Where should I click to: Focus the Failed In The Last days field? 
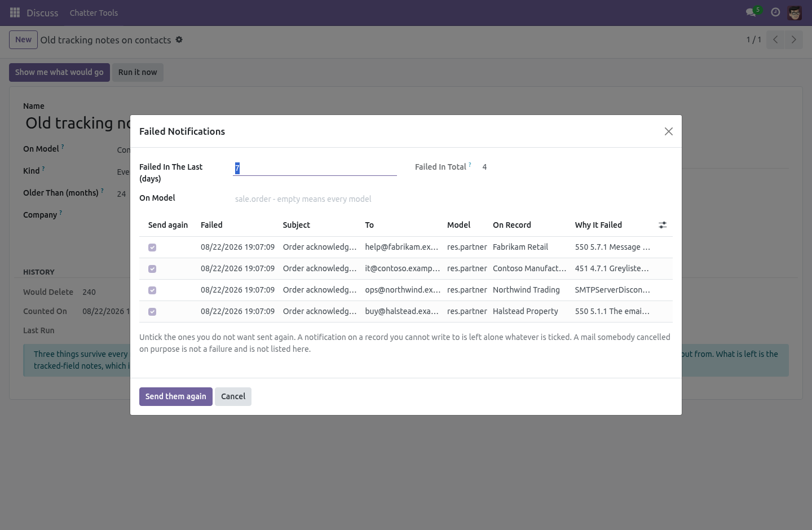pyautogui.click(x=315, y=168)
